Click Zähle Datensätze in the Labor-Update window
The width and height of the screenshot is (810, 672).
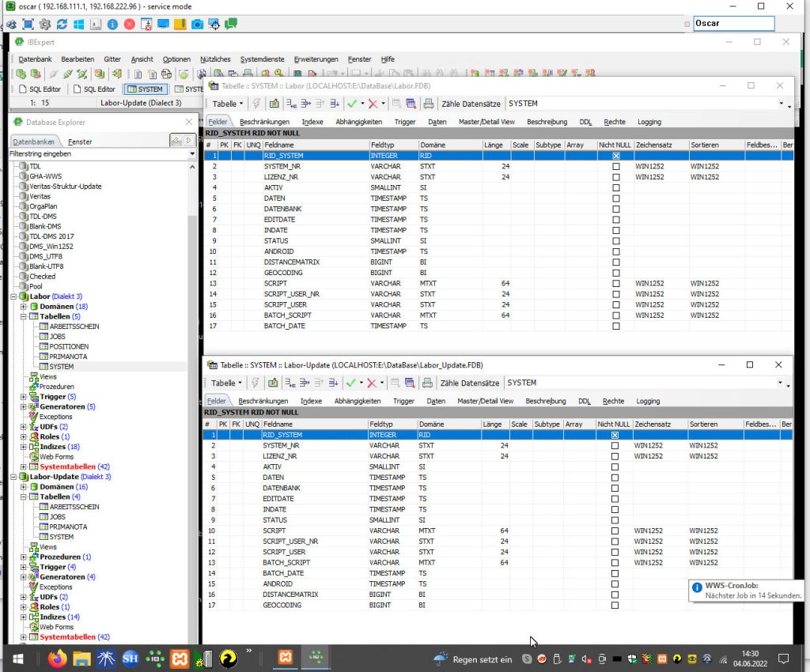(x=470, y=383)
